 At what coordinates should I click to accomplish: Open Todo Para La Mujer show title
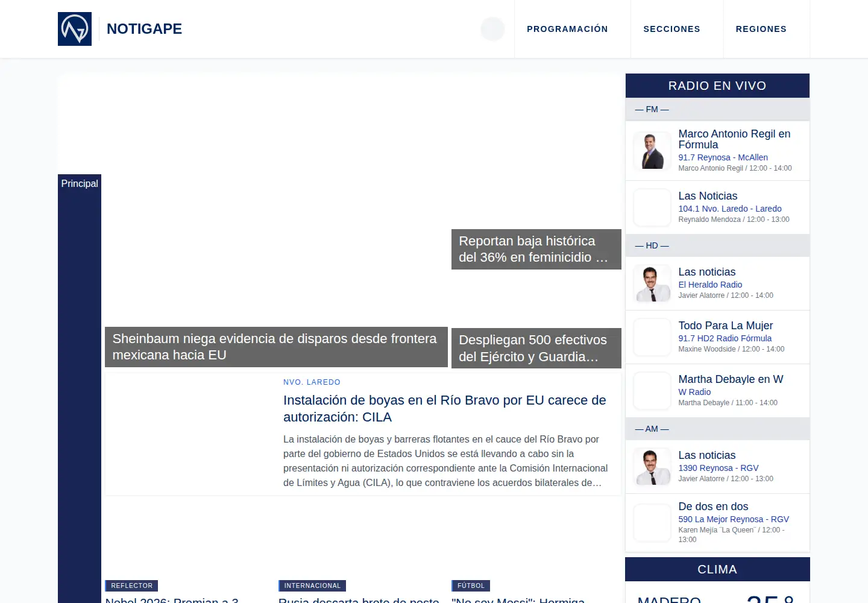point(725,326)
